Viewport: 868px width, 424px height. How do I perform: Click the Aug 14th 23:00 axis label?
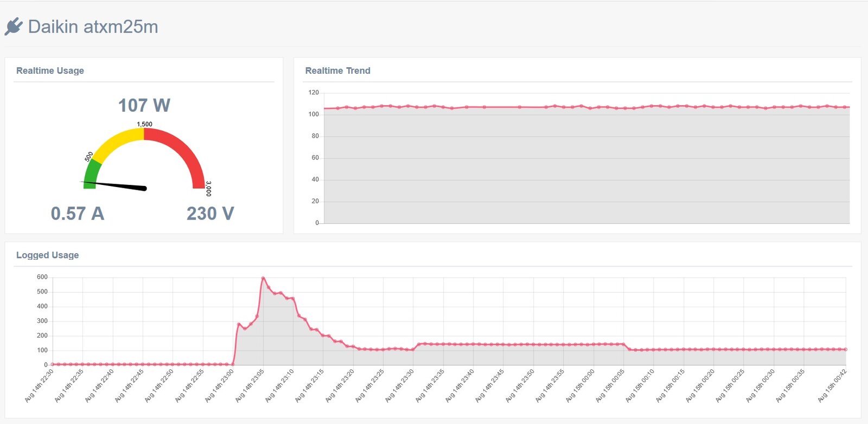[x=220, y=386]
